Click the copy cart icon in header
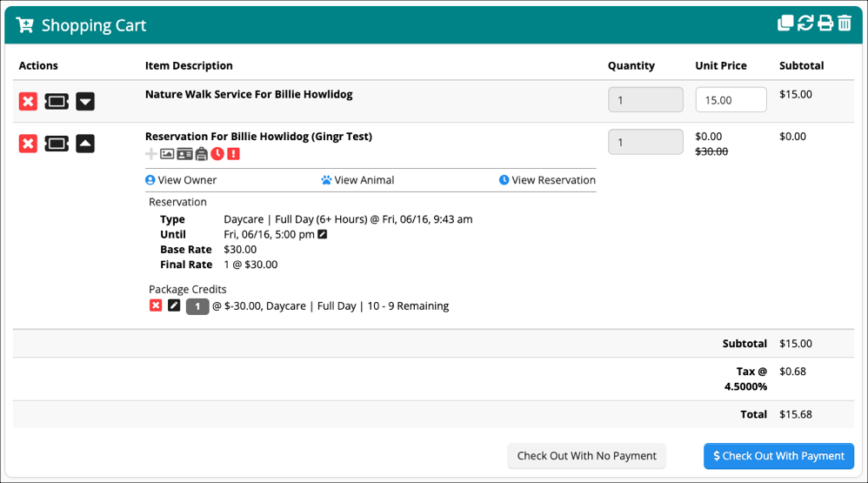 click(x=785, y=23)
